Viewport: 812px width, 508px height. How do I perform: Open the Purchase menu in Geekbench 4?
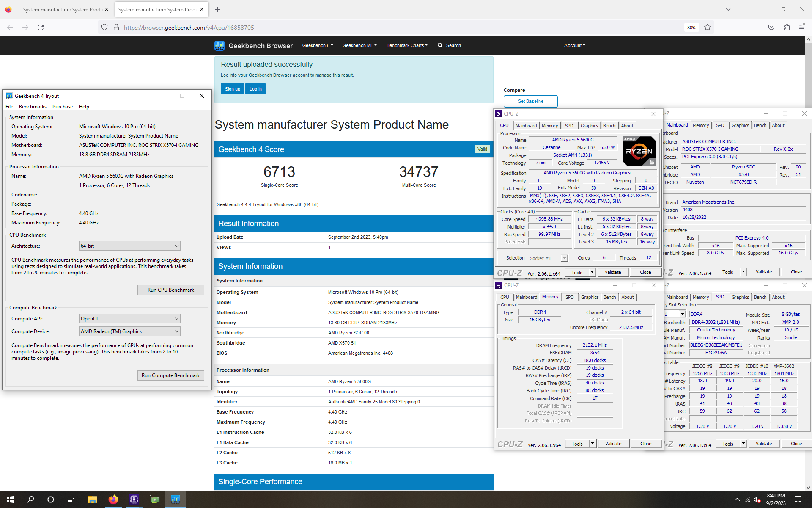63,107
